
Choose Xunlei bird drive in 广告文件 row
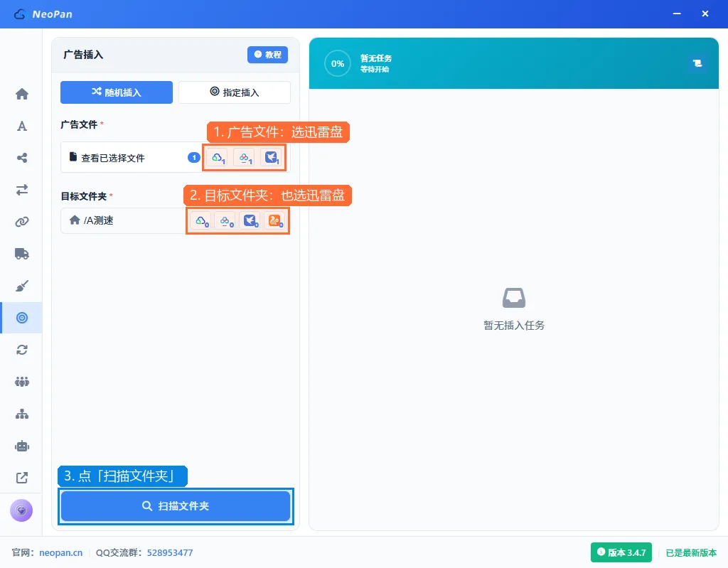tap(271, 158)
